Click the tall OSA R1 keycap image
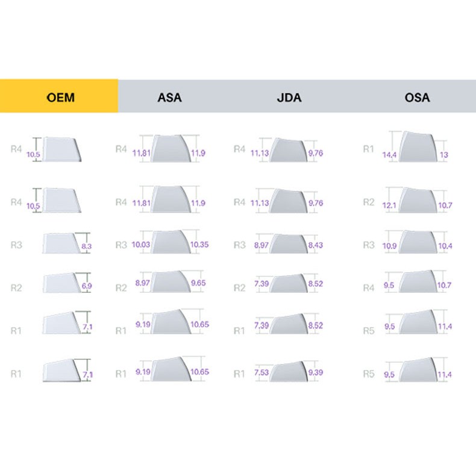476x476 pixels. pos(418,147)
